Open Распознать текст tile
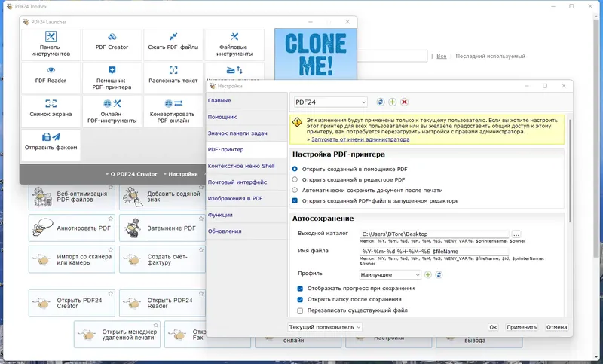This screenshot has width=603, height=364. [x=173, y=78]
